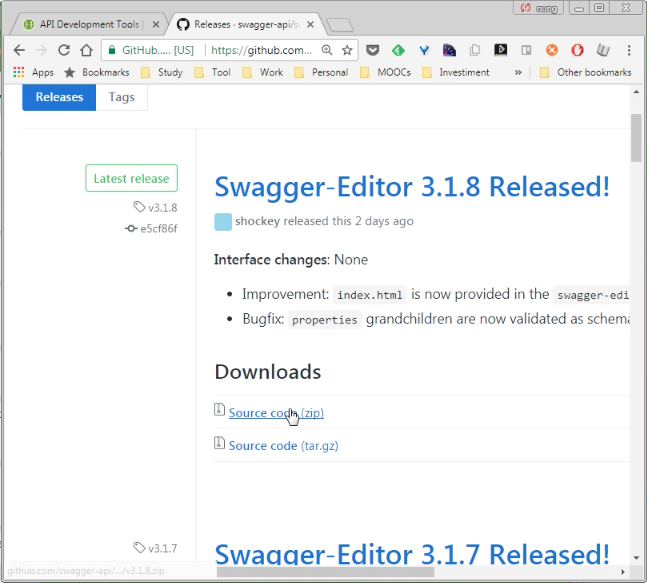Click the horizontal scrollbar thumb

[325, 572]
